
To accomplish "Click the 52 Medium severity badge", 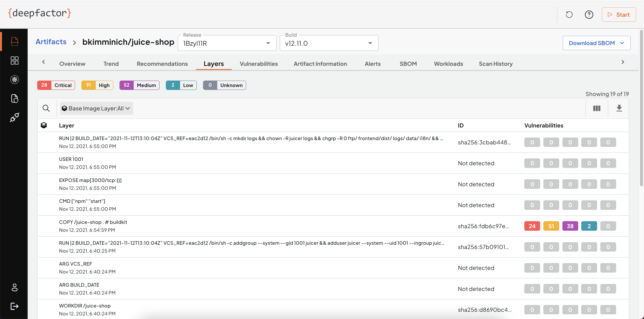I will [139, 85].
